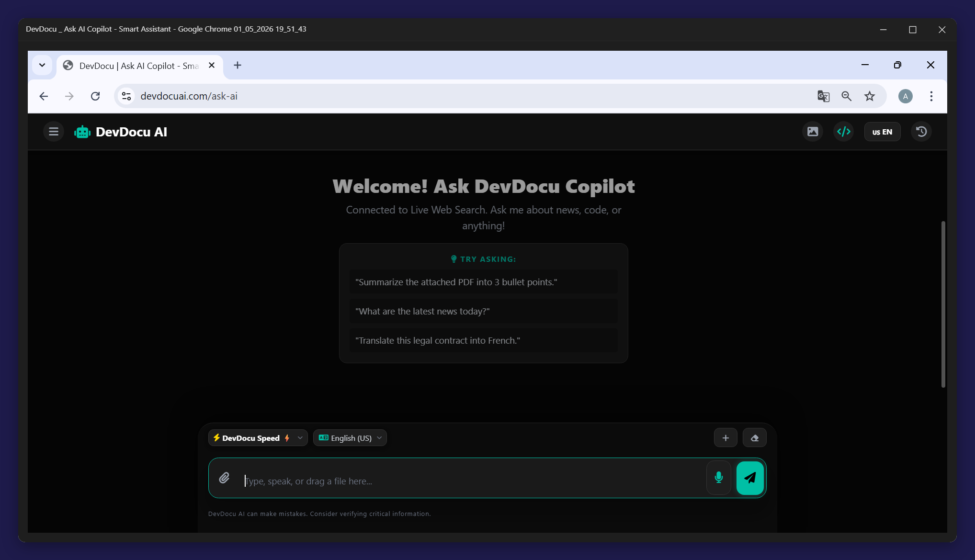975x560 pixels.
Task: Choose the "Translate this legal contract into French" suggestion
Action: [484, 340]
